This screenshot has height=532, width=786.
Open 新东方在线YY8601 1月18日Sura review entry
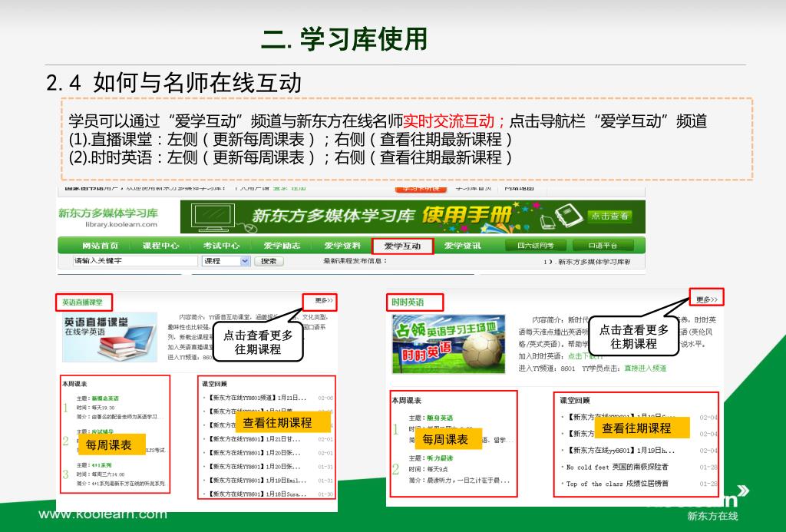tap(257, 494)
